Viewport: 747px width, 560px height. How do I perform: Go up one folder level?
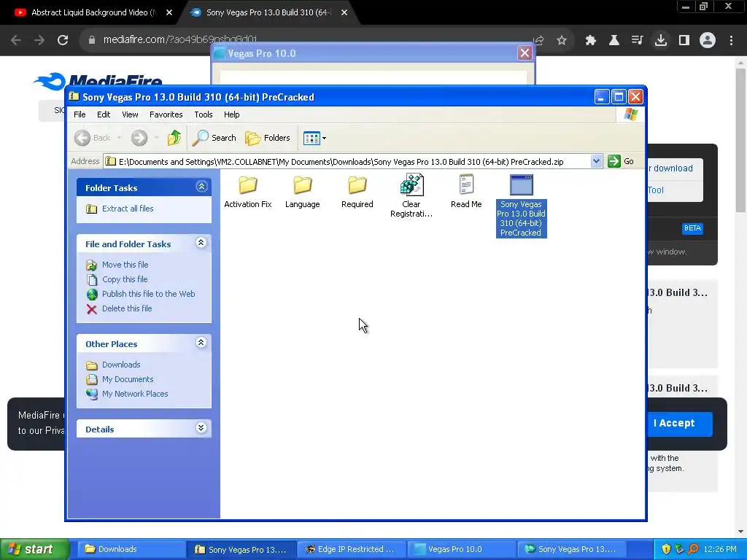tap(174, 138)
